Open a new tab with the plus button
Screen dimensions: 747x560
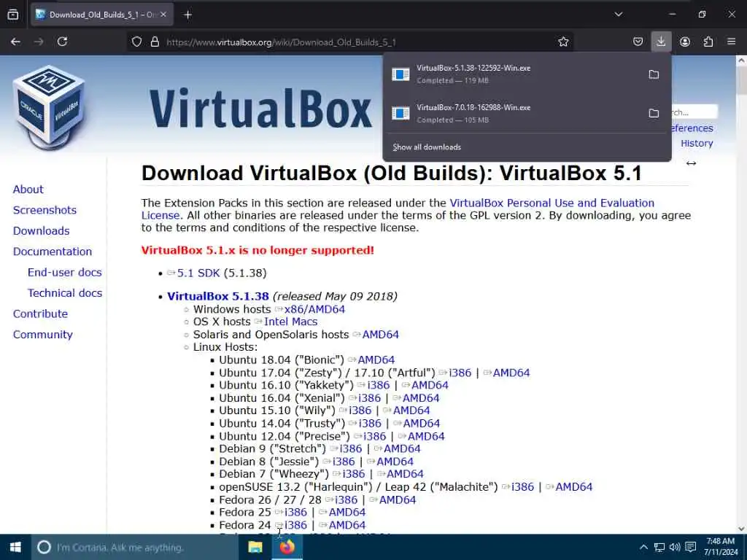click(x=187, y=15)
